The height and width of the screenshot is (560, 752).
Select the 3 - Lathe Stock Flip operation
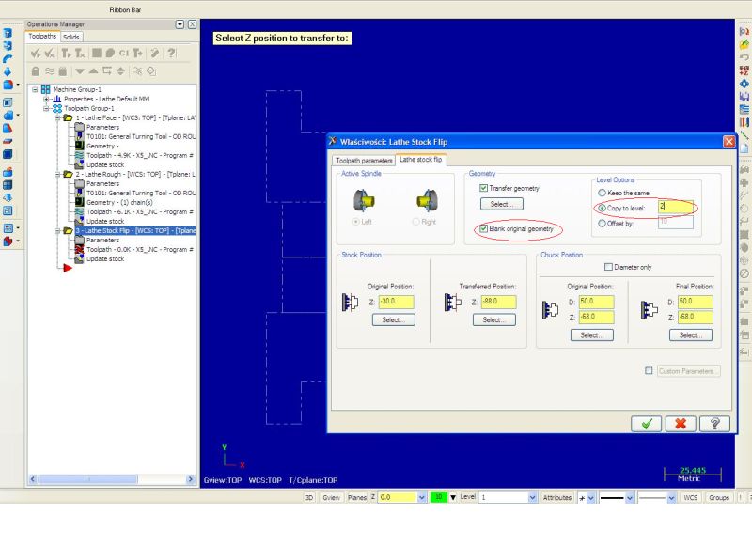pos(135,230)
